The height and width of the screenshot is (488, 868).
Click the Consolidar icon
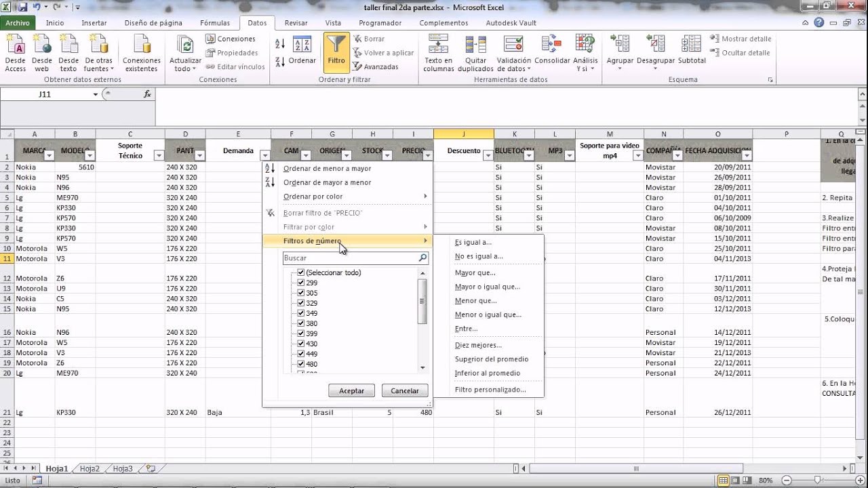point(552,45)
